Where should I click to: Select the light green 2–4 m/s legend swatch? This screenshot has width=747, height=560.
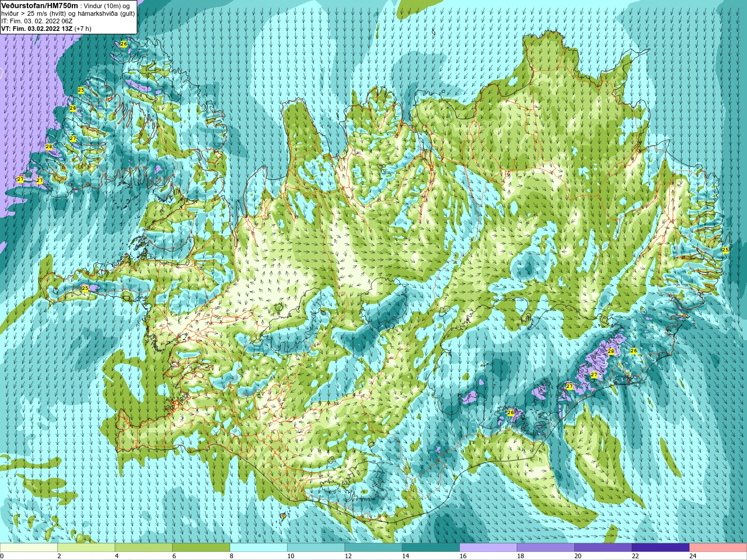86,548
